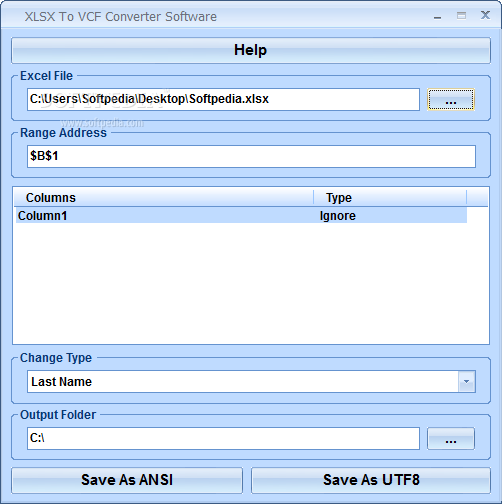Click Save As ANSI

tap(127, 480)
